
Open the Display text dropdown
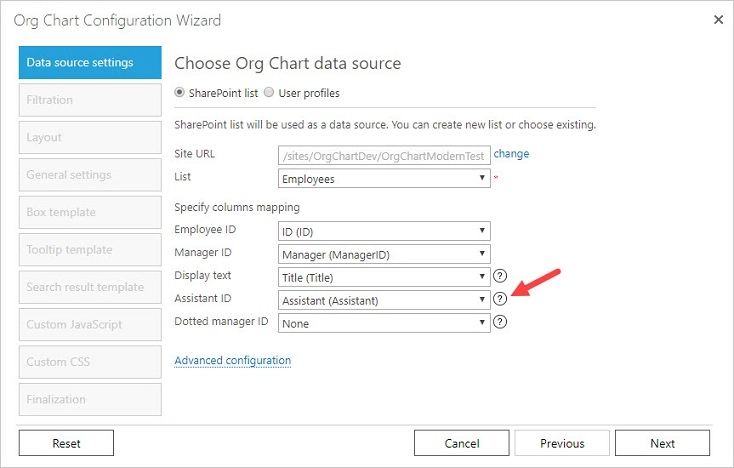[x=384, y=277]
